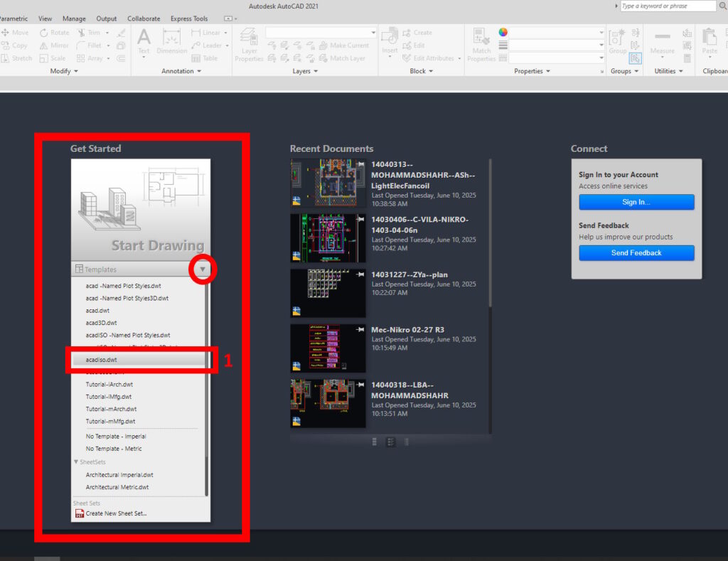This screenshot has height=561, width=728.
Task: Open the LightElecFancoil drawing thumbnail
Action: (x=328, y=183)
